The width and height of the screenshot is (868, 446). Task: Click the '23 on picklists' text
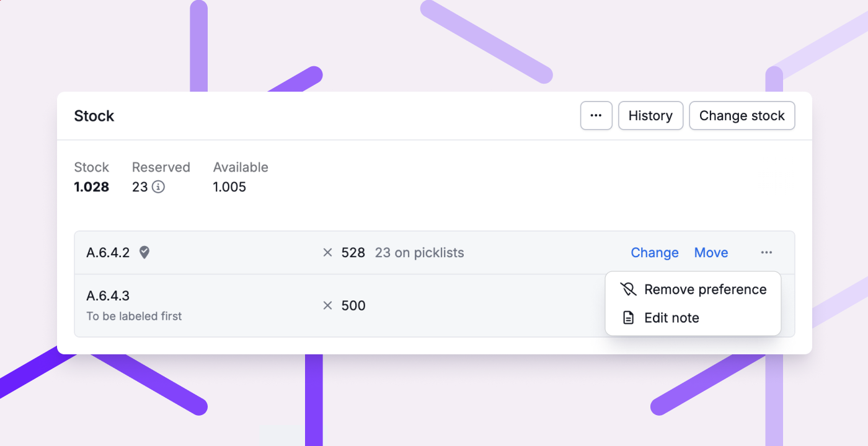click(419, 253)
